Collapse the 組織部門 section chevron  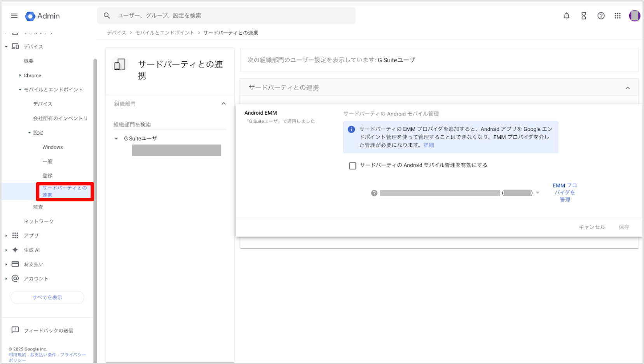click(x=223, y=104)
